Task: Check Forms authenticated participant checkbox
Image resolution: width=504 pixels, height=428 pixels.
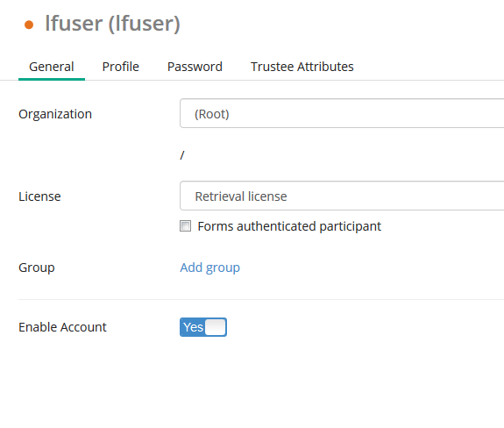Action: tap(185, 226)
